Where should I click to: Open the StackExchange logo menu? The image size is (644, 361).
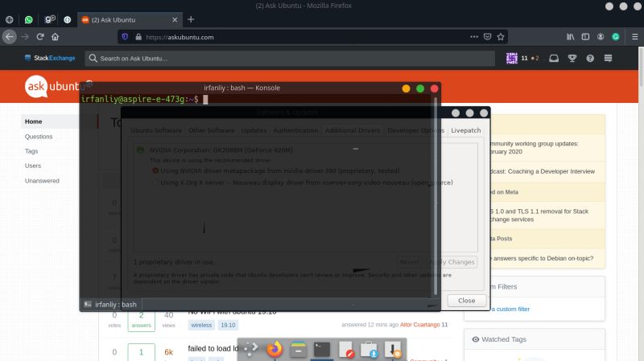[50, 58]
